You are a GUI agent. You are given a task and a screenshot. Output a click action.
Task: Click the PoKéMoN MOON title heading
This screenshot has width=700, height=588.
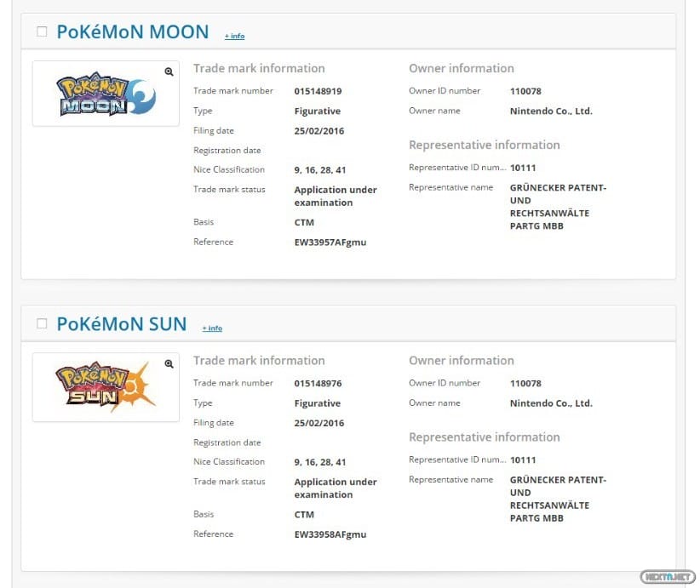tap(132, 31)
